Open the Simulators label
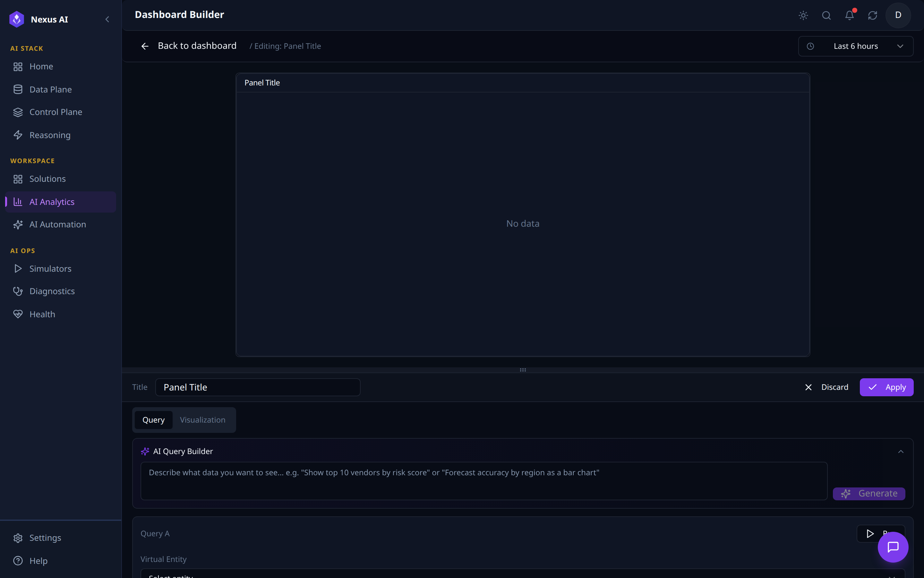The image size is (924, 578). tap(50, 268)
